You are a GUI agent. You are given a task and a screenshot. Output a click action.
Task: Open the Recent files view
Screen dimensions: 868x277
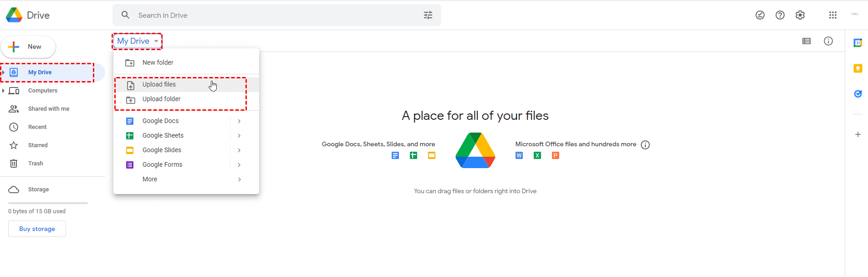click(52, 127)
